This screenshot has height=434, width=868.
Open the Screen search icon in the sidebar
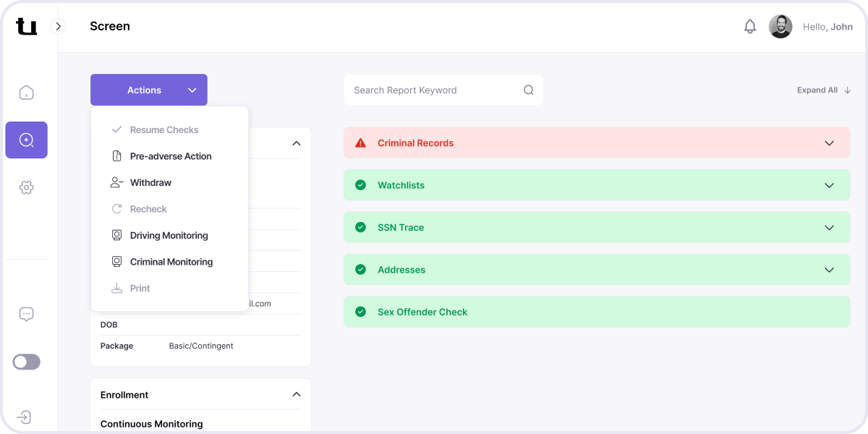point(26,140)
